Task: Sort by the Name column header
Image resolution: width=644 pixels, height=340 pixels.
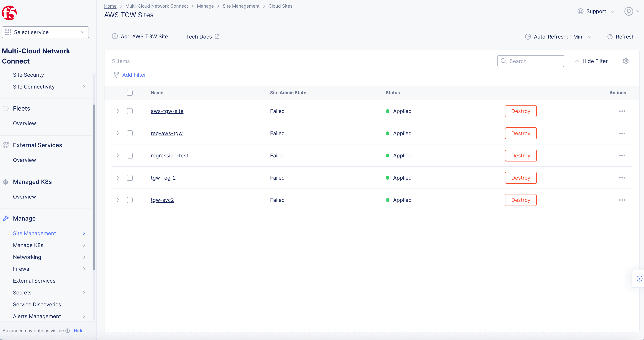Action: pos(157,93)
